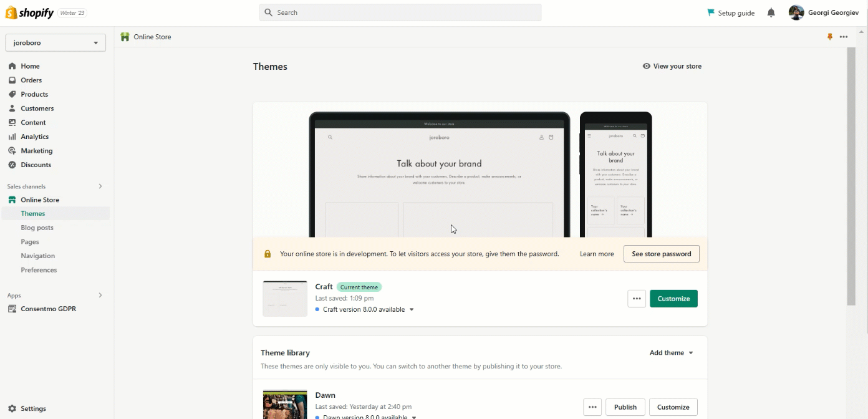Open the Add theme dropdown
The image size is (868, 419).
[672, 353]
